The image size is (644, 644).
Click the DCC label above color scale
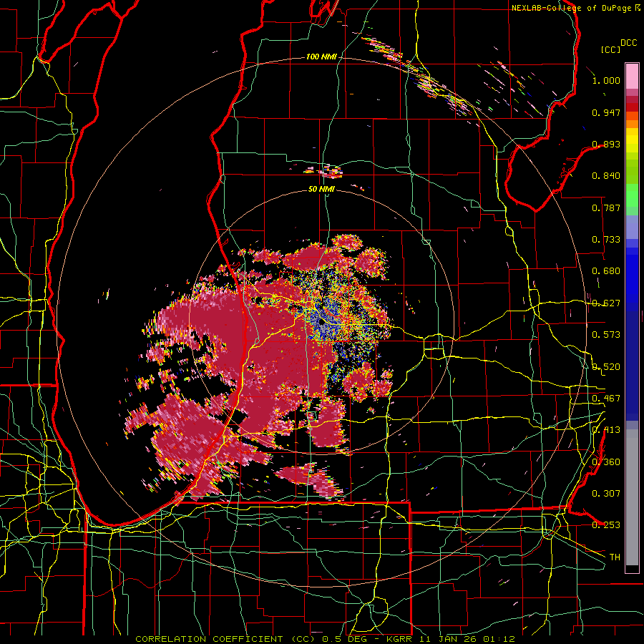coord(629,43)
